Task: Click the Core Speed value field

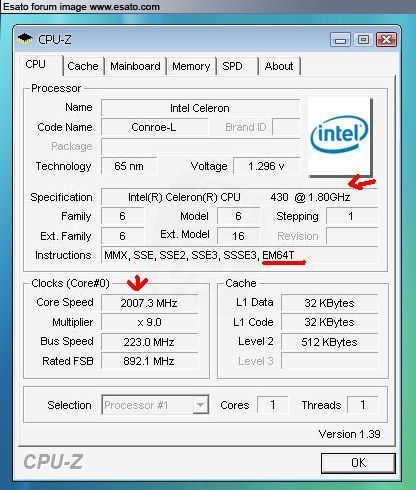Action: (150, 303)
